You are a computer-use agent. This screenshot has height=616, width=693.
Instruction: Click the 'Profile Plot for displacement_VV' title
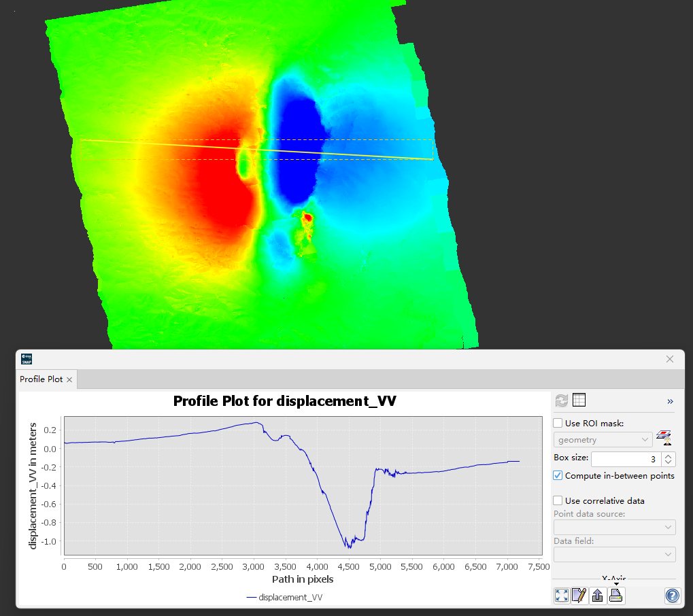(285, 400)
